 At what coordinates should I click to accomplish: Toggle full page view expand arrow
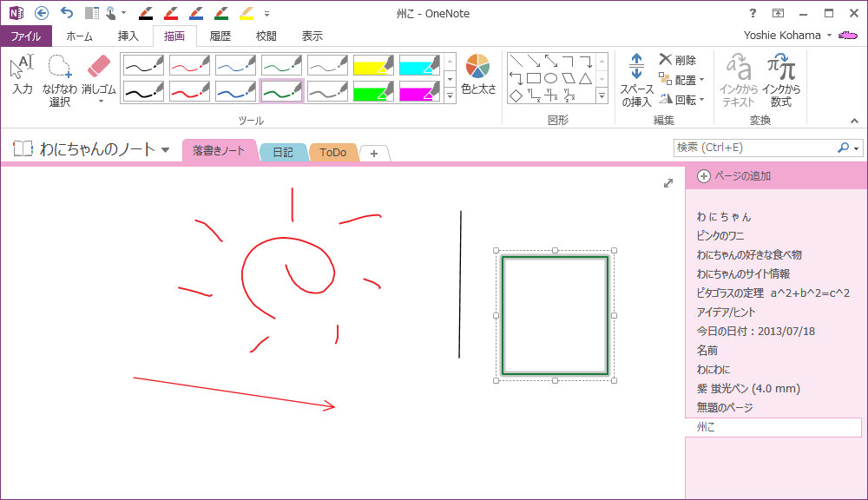click(668, 183)
